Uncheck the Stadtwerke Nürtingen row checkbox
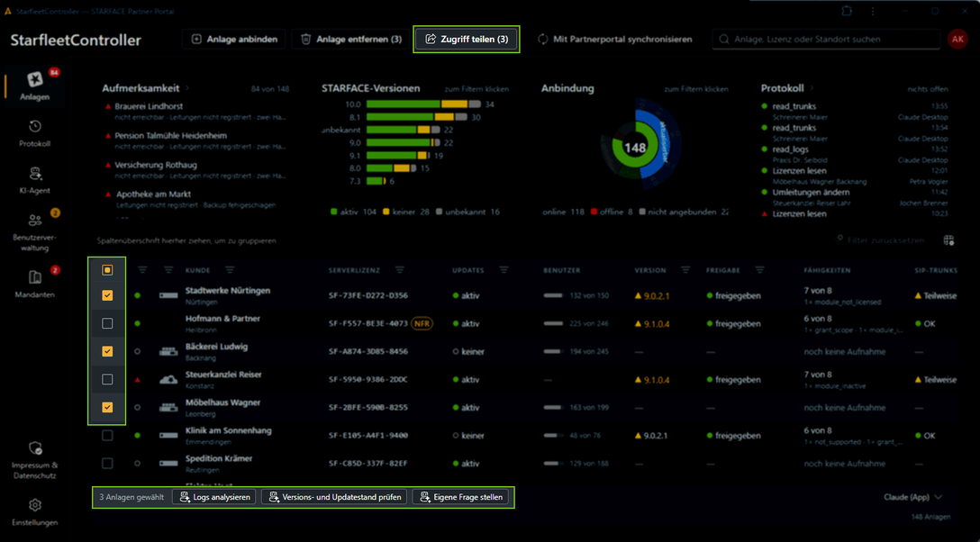This screenshot has height=542, width=980. tap(107, 295)
